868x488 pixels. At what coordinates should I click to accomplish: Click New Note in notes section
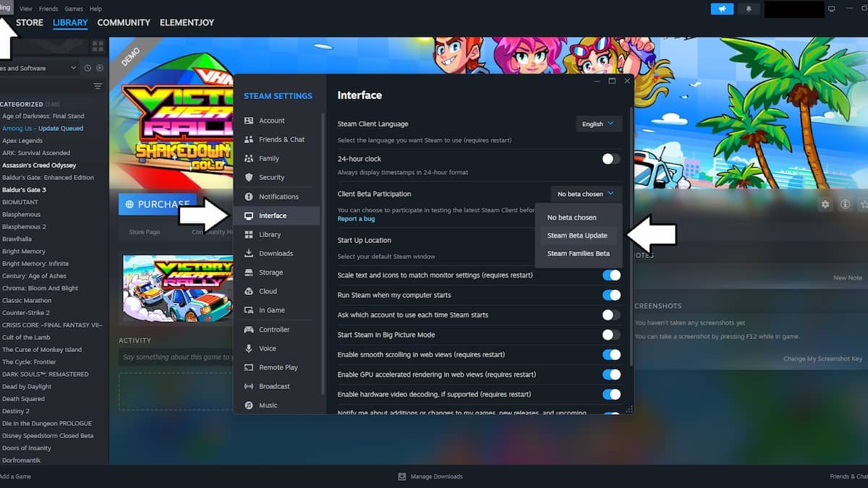click(848, 278)
